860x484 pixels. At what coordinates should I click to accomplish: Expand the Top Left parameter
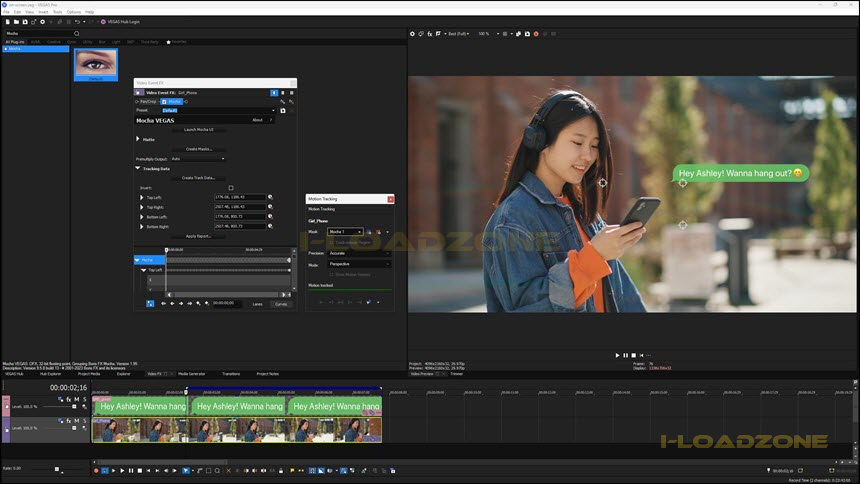click(142, 197)
